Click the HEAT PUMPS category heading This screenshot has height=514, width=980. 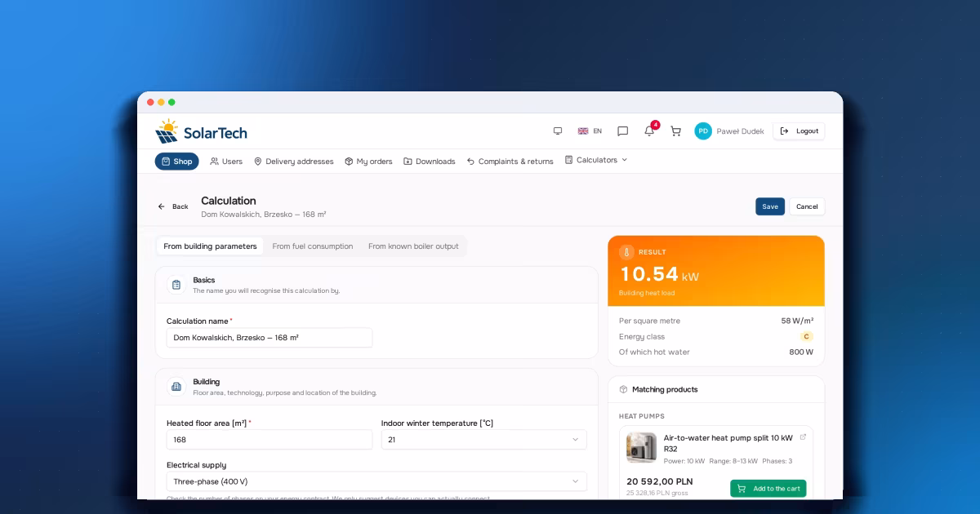pyautogui.click(x=642, y=416)
